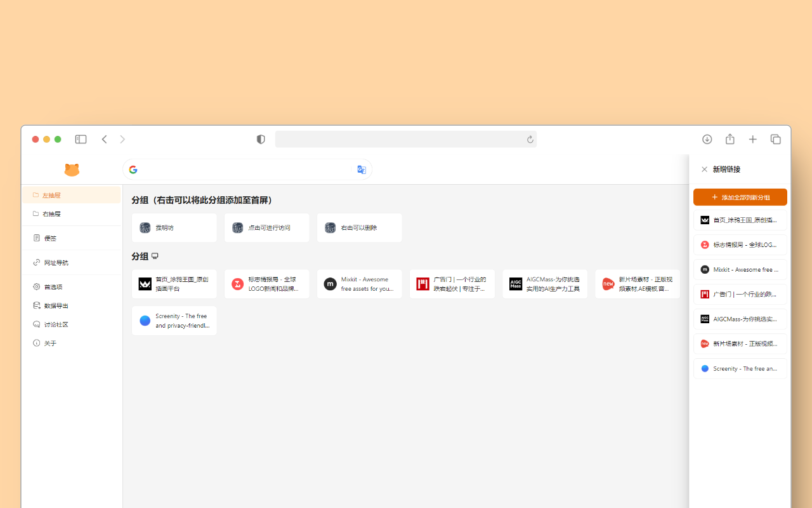Click the 添加全部到新分组 button
Image resolution: width=812 pixels, height=508 pixels.
pos(740,197)
